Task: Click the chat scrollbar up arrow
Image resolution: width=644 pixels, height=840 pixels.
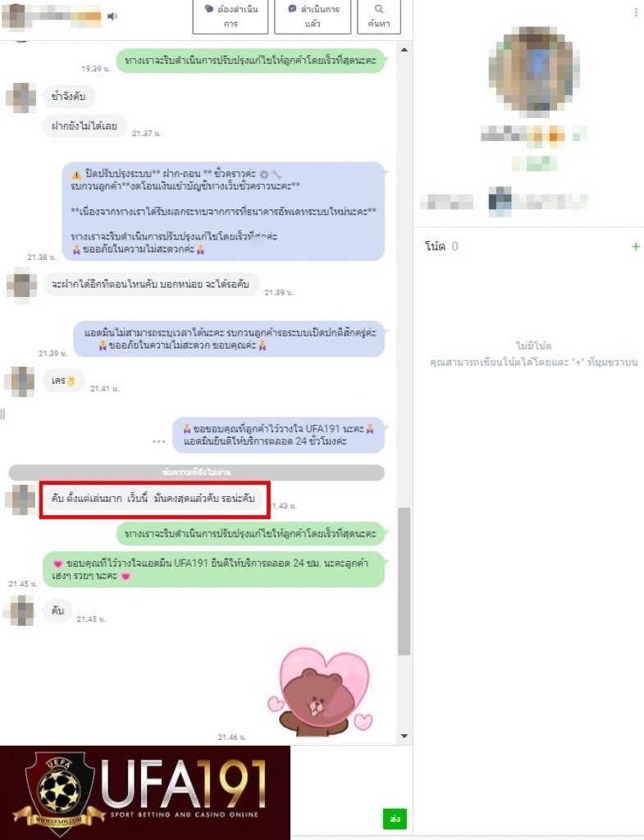Action: pyautogui.click(x=404, y=50)
